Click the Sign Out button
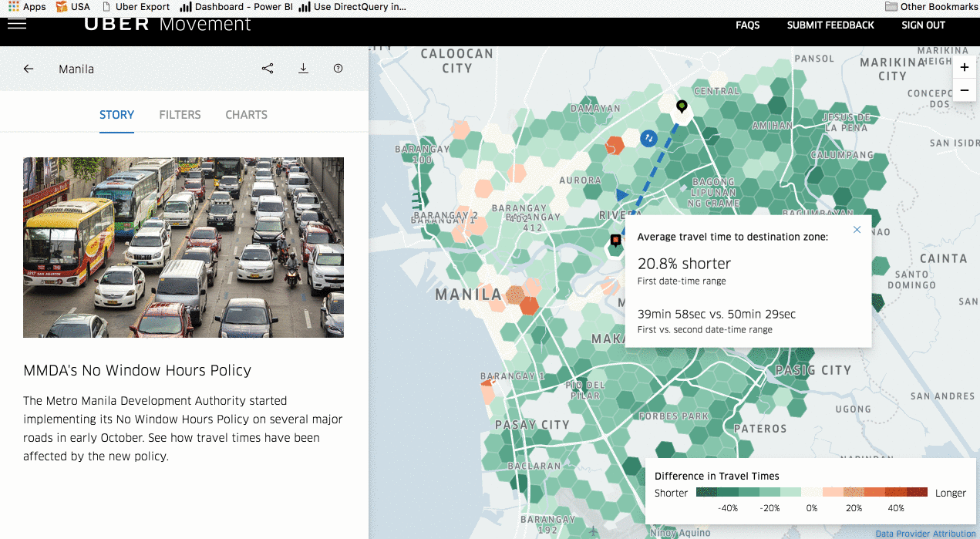The height and width of the screenshot is (539, 980). click(x=923, y=25)
